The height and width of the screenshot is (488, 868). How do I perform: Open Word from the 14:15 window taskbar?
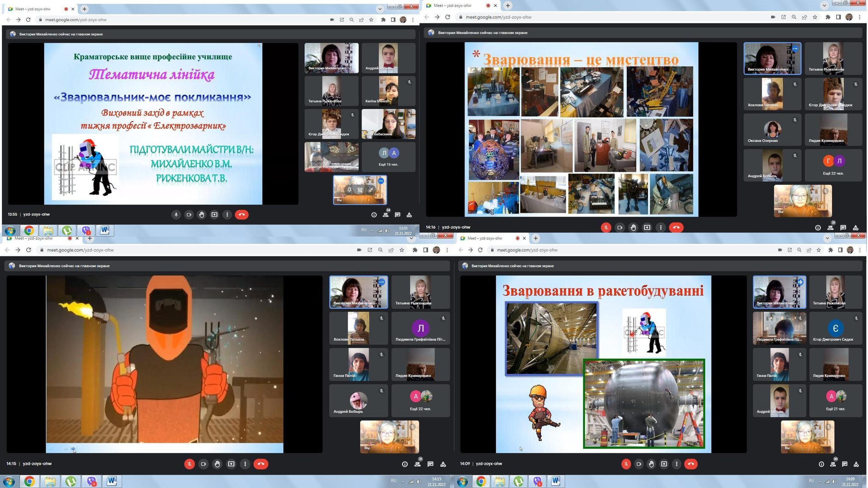click(111, 481)
